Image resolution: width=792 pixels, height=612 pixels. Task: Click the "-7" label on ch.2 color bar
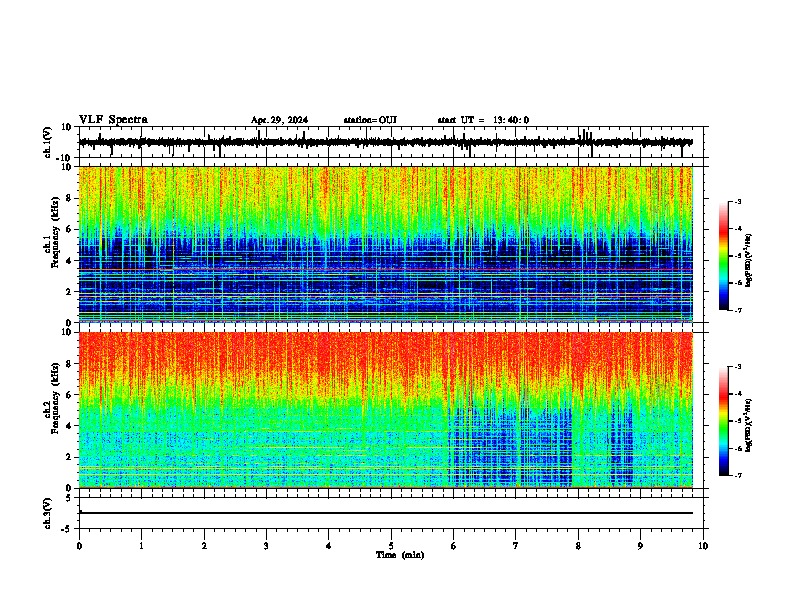(x=738, y=475)
